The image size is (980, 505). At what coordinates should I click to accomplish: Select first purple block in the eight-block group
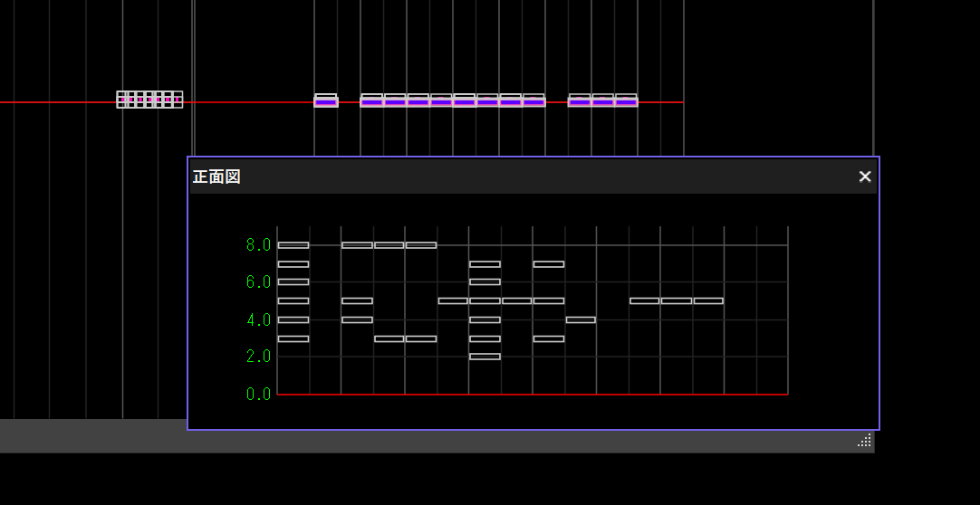click(371, 102)
